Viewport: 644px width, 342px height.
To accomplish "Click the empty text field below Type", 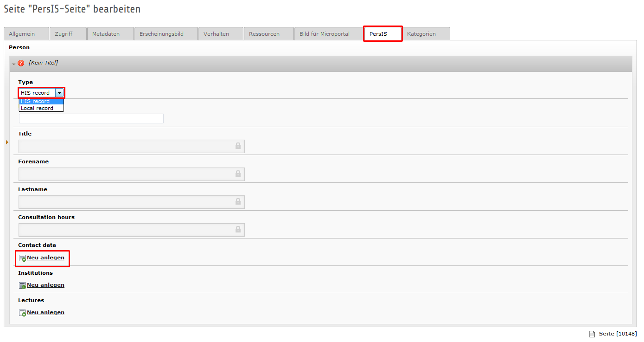I will coord(91,119).
